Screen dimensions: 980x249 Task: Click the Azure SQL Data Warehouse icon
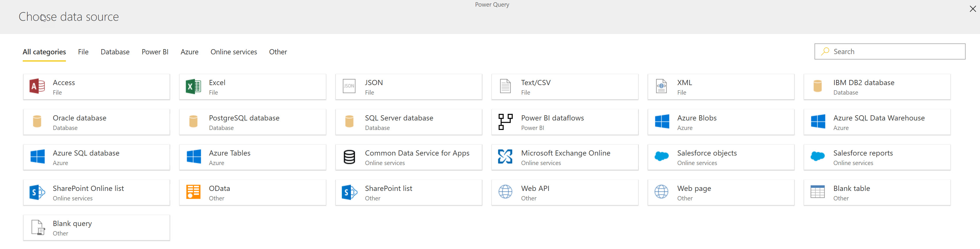point(818,122)
